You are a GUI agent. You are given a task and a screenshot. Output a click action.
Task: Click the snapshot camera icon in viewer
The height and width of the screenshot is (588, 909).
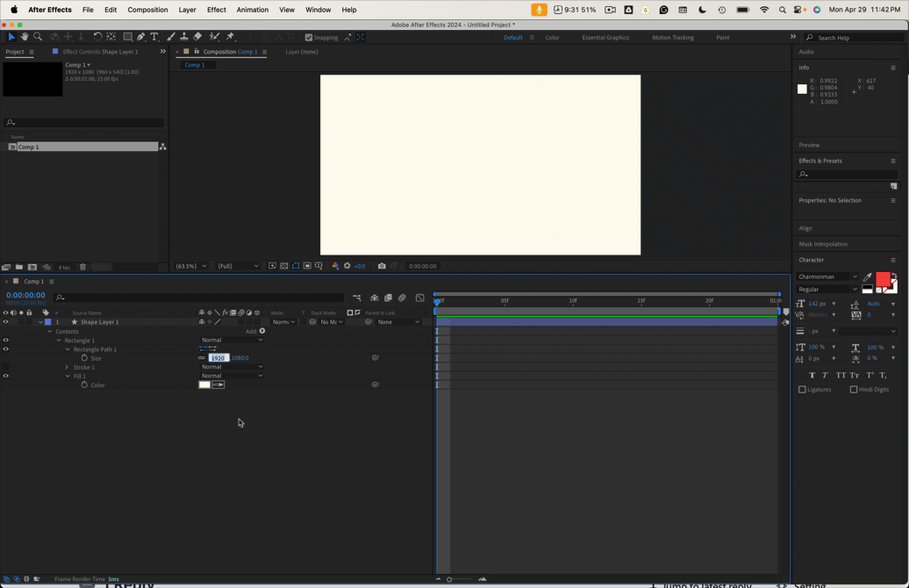382,266
